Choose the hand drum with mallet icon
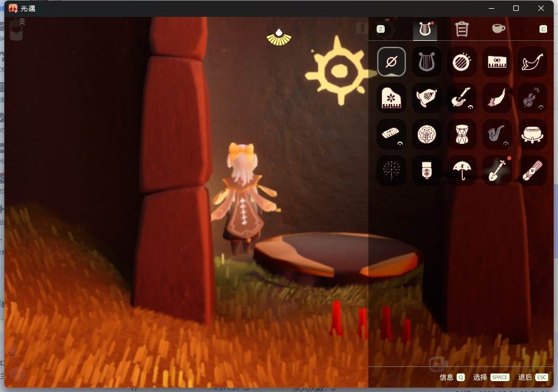Viewport: 558px width, 392px height. click(462, 62)
